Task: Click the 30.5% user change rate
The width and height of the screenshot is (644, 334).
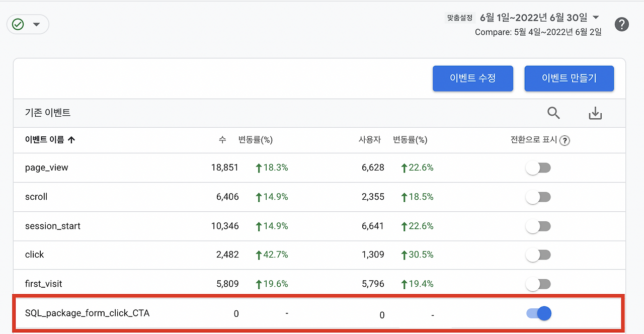Action: 417,255
